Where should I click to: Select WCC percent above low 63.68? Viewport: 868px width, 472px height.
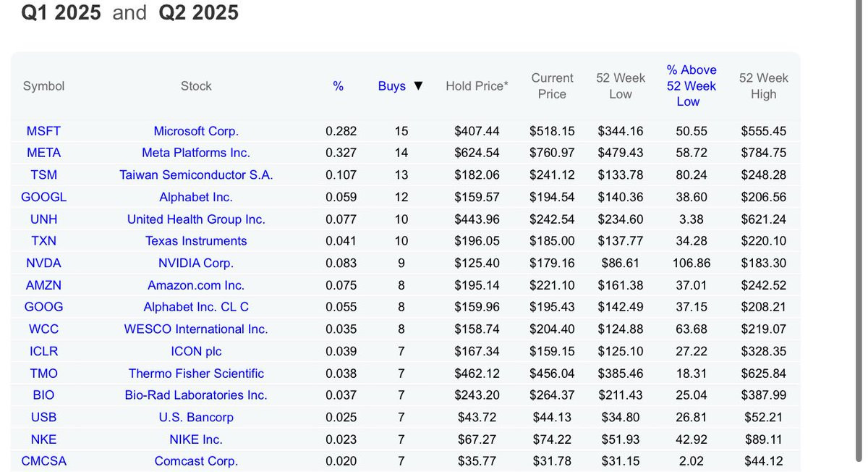[x=692, y=329]
